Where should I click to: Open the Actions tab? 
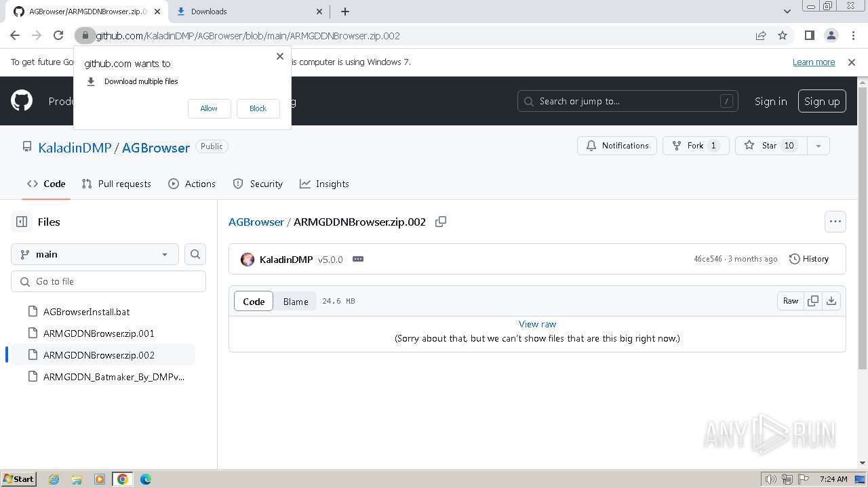click(192, 184)
